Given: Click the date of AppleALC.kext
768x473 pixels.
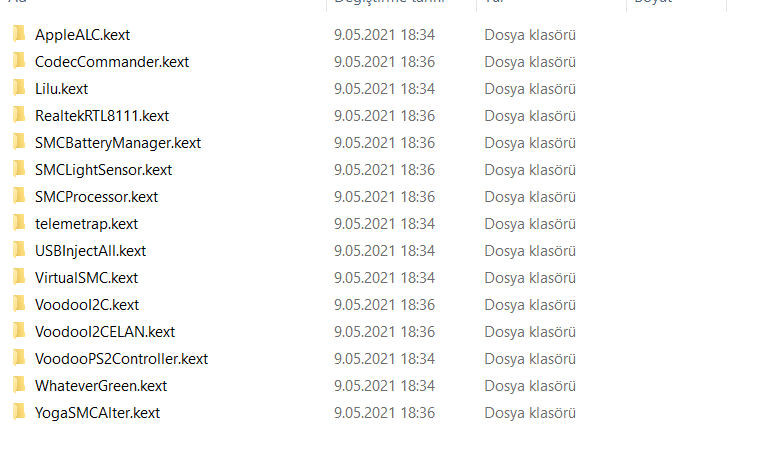Looking at the screenshot, I should point(384,35).
